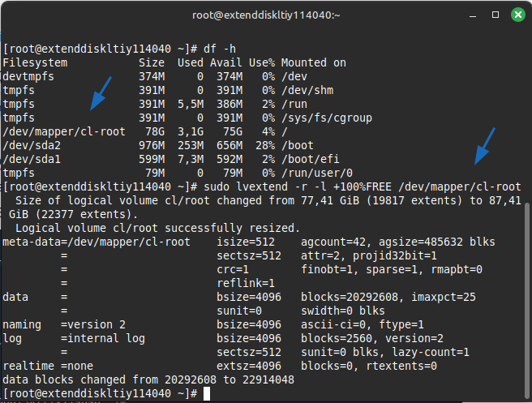The width and height of the screenshot is (532, 403).
Task: Click the /dev/sda1 filesystem row
Action: click(x=33, y=159)
